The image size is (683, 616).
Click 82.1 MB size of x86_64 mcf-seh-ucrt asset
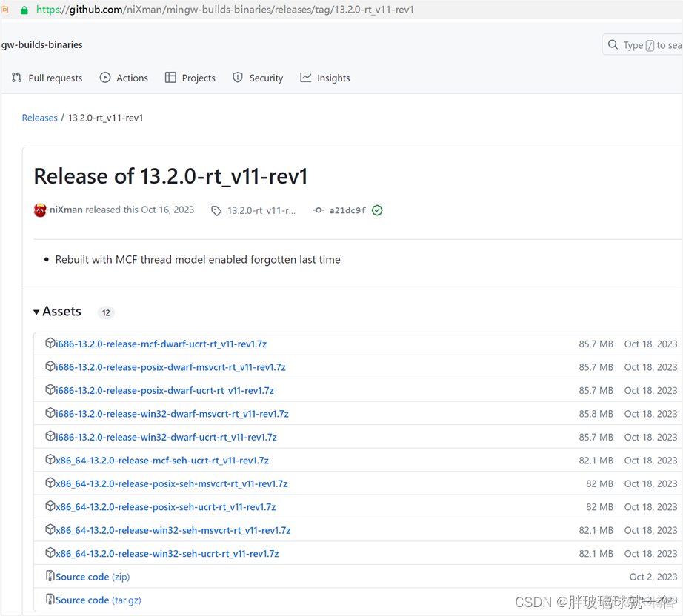click(x=596, y=461)
